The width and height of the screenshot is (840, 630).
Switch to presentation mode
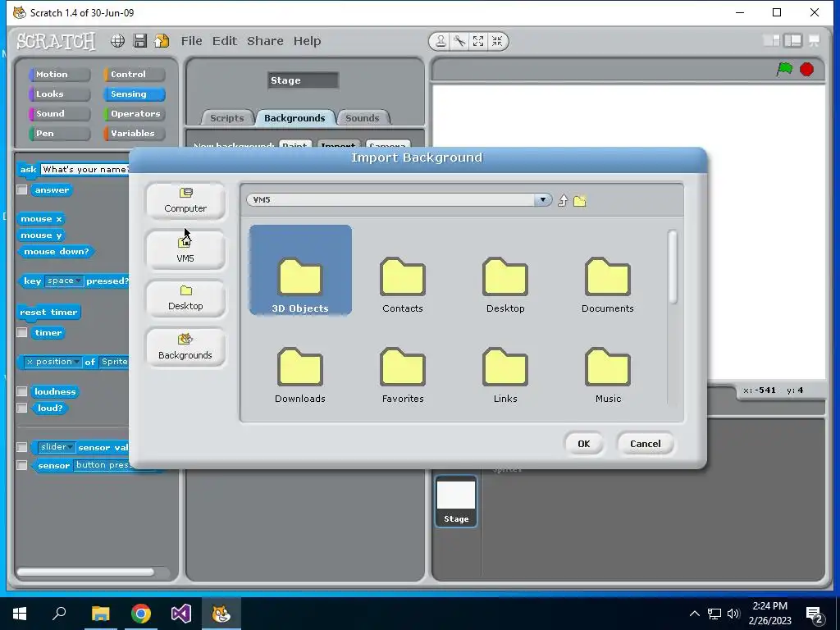815,41
